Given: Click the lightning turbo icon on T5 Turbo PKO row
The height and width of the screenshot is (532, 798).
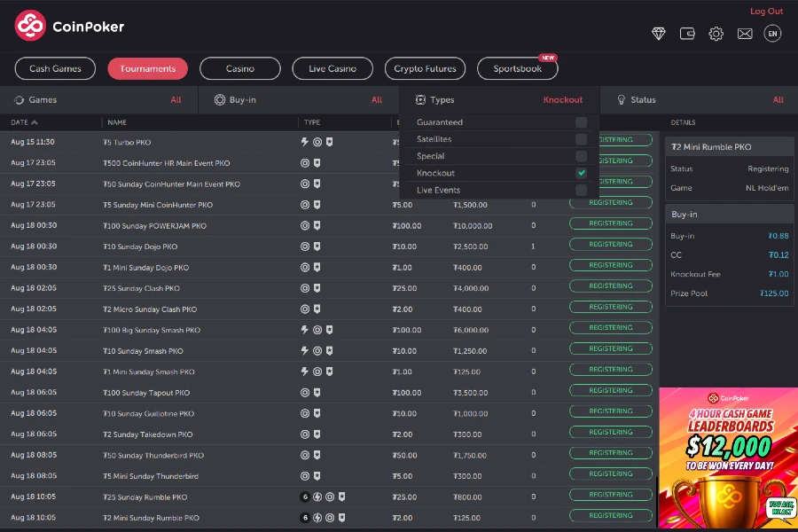Looking at the screenshot, I should (304, 142).
